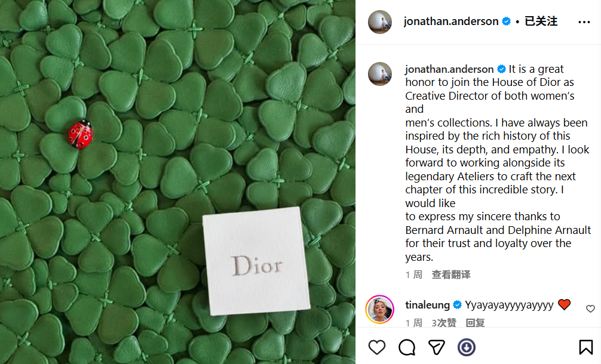The image size is (601, 364).
Task: Like tinaleung's comment with small heart
Action: click(x=590, y=309)
